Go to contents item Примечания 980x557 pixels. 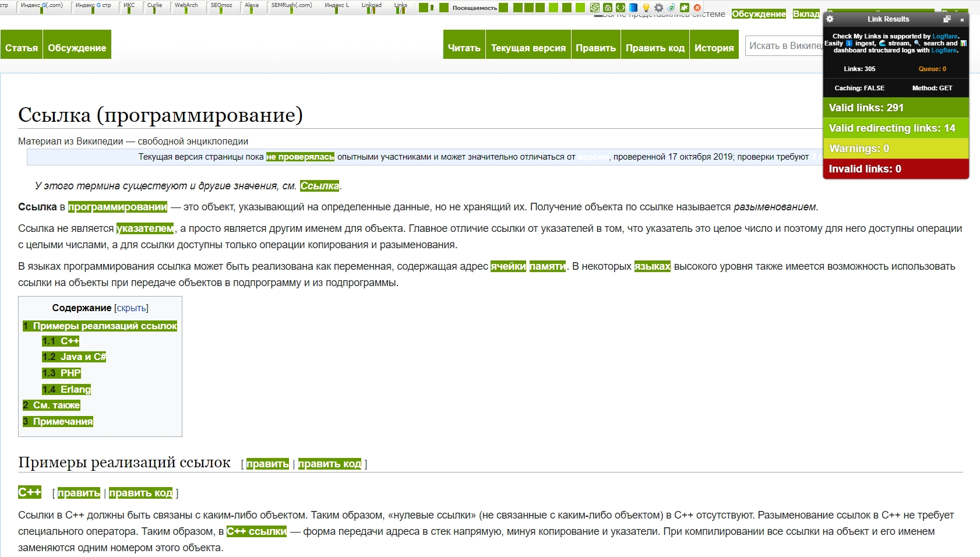(x=58, y=421)
